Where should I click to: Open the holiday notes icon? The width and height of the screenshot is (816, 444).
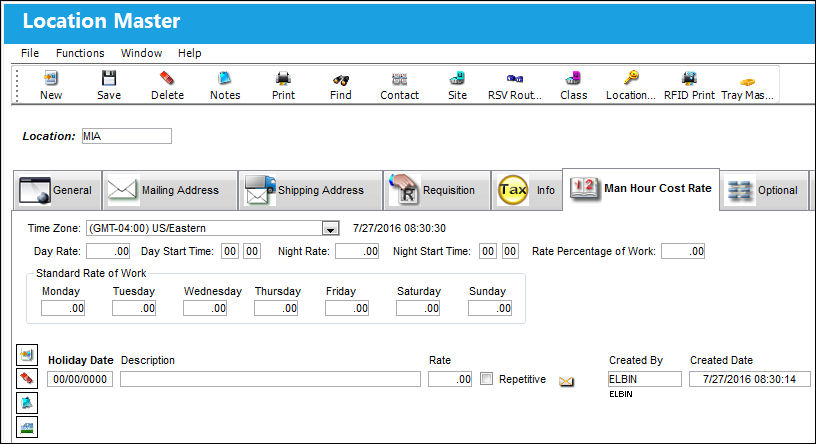click(27, 402)
